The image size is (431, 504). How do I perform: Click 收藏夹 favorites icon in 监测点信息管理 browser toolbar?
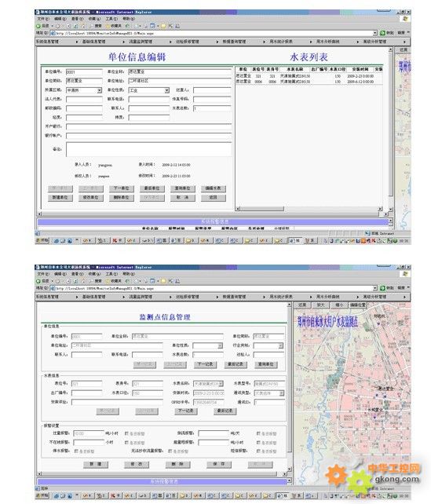point(108,281)
